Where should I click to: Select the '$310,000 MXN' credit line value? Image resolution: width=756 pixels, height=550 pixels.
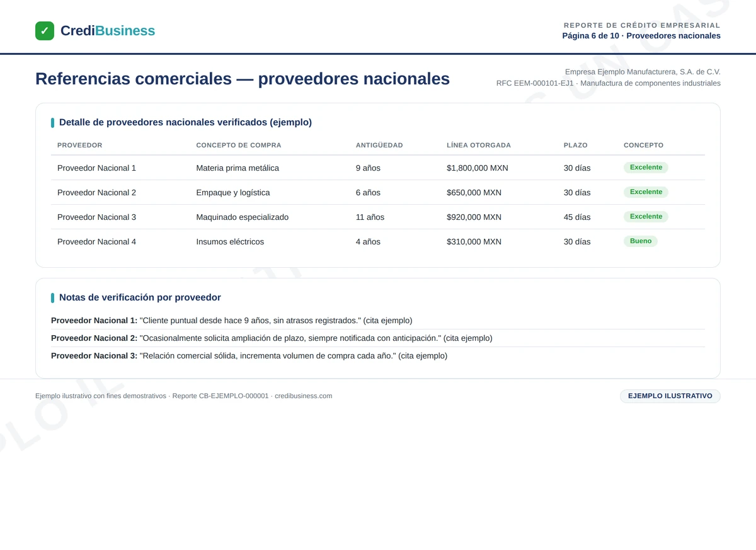point(474,242)
